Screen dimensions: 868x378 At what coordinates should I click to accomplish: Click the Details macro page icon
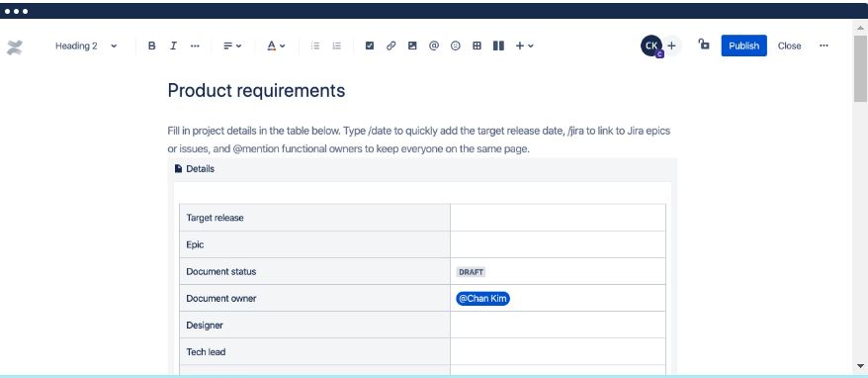tap(178, 169)
